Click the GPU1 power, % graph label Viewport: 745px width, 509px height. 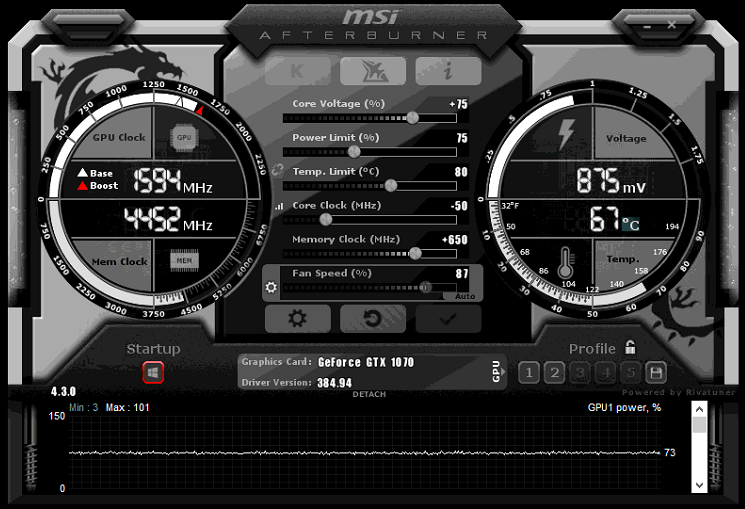(624, 408)
